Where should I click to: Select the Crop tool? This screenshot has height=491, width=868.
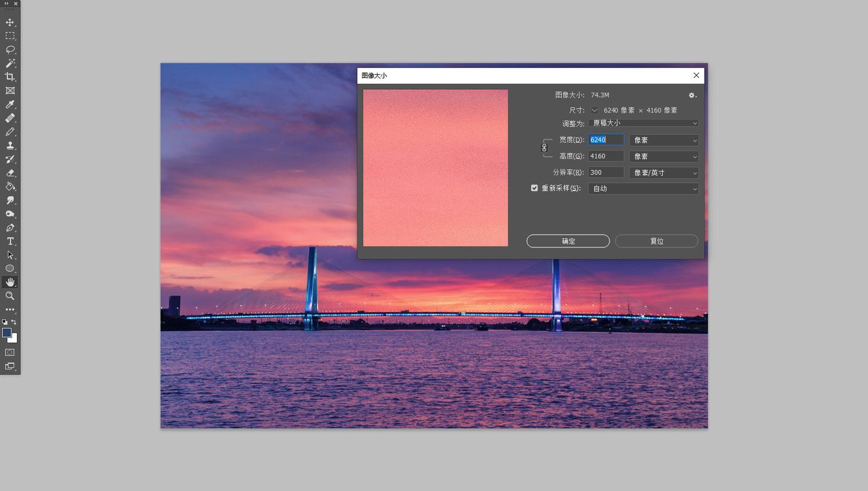(10, 77)
